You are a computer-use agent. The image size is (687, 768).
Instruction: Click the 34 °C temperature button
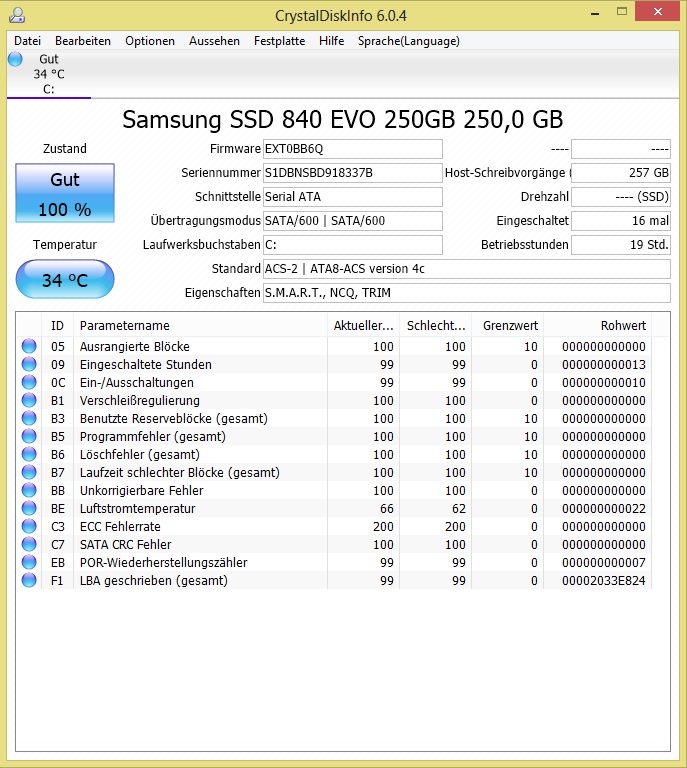(65, 279)
